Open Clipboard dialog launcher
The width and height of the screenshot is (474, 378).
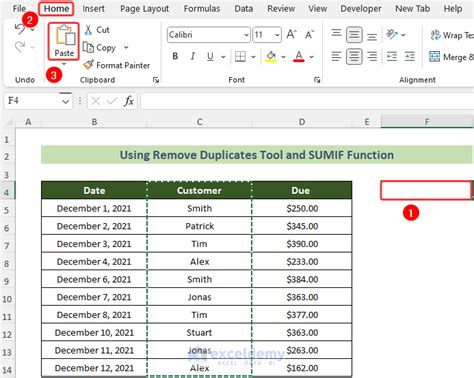(x=156, y=80)
